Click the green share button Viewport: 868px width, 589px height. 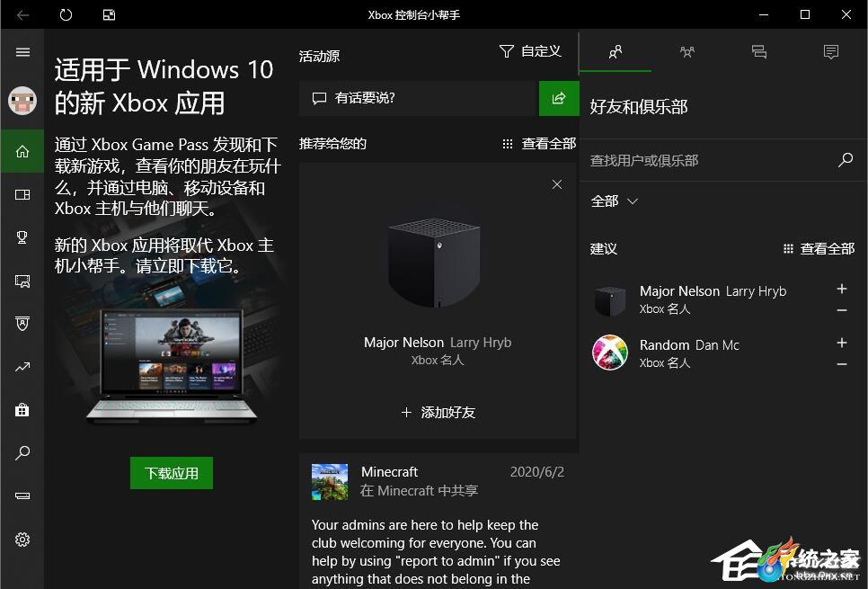(x=559, y=99)
